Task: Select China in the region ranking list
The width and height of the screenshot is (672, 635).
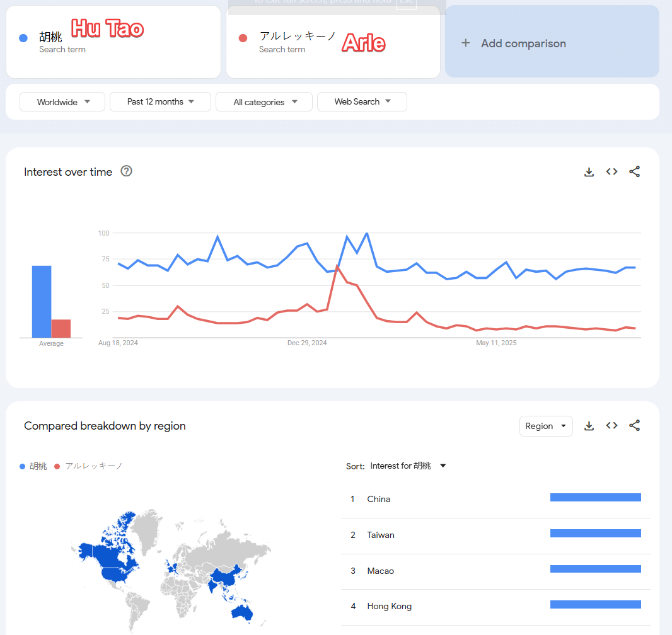Action: click(x=379, y=499)
